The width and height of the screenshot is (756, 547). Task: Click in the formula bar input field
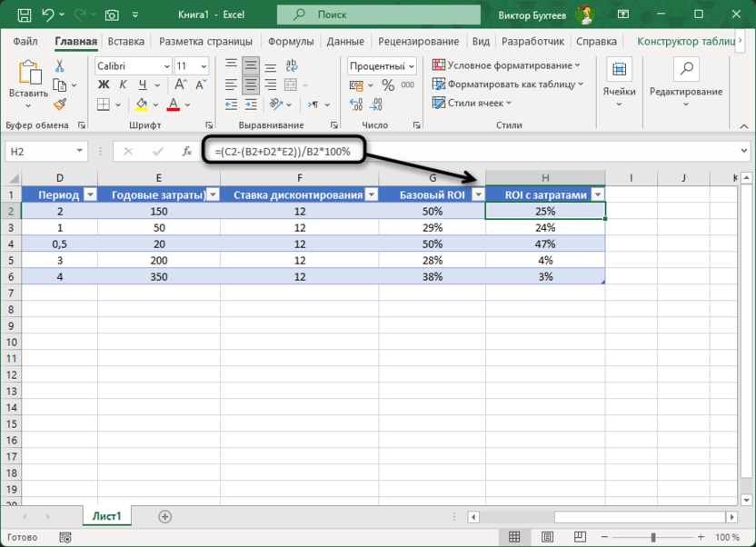545,152
